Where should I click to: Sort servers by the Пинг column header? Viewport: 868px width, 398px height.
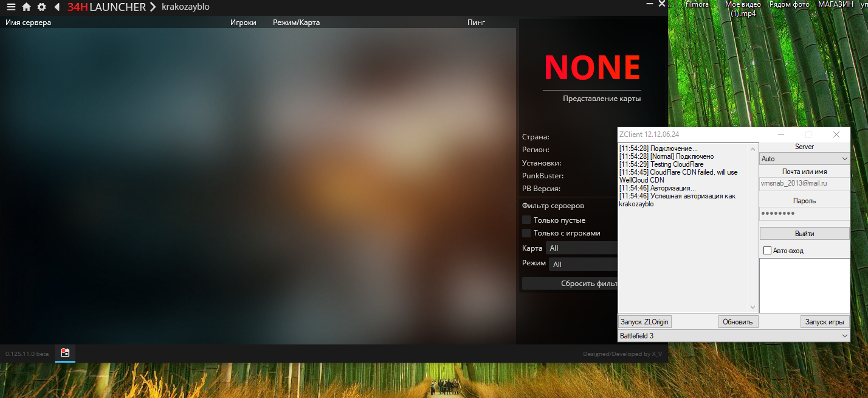[476, 23]
